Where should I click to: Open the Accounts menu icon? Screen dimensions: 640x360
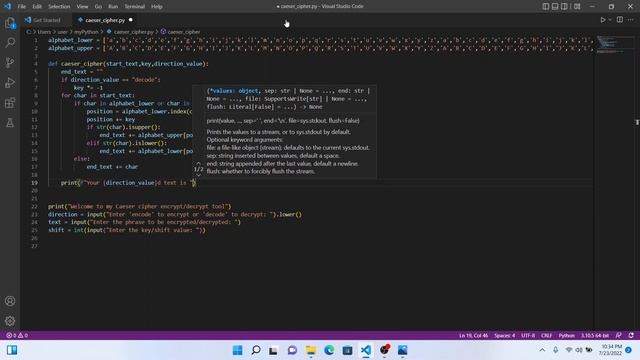pos(10,301)
